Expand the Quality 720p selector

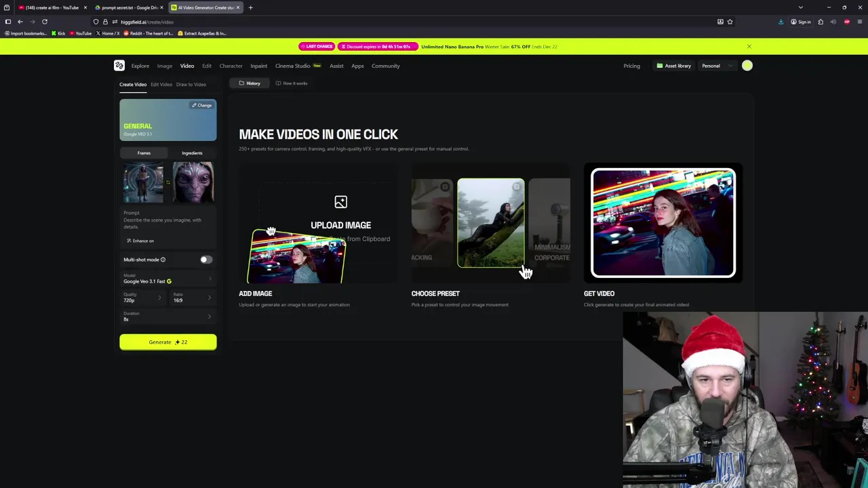(x=143, y=298)
